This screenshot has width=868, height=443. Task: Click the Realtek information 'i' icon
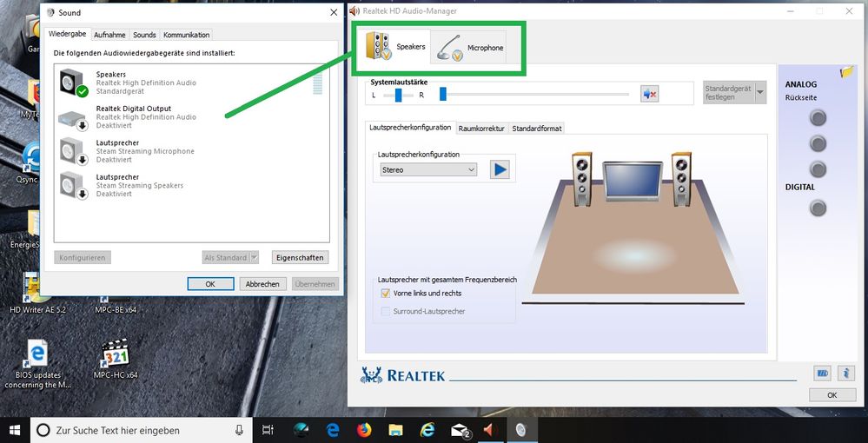tap(846, 374)
